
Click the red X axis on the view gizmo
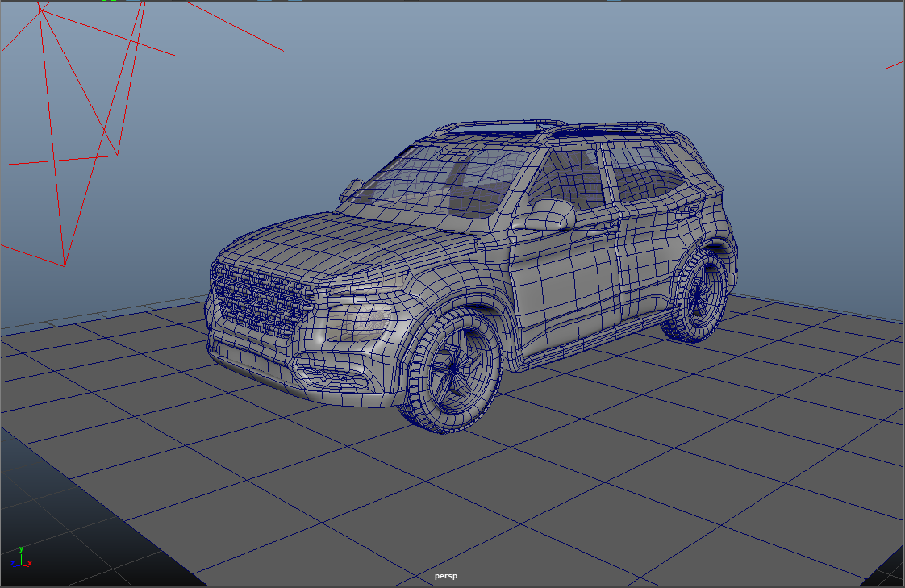[28, 564]
